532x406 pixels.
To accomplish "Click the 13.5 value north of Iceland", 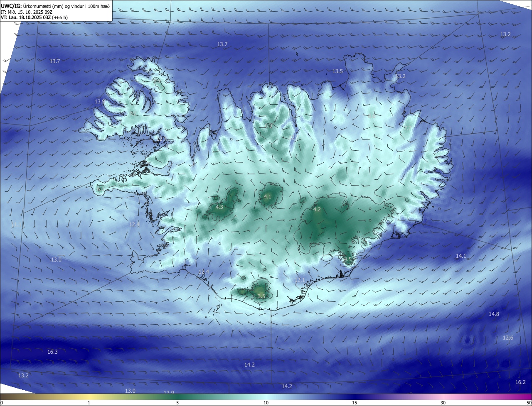I will [337, 71].
